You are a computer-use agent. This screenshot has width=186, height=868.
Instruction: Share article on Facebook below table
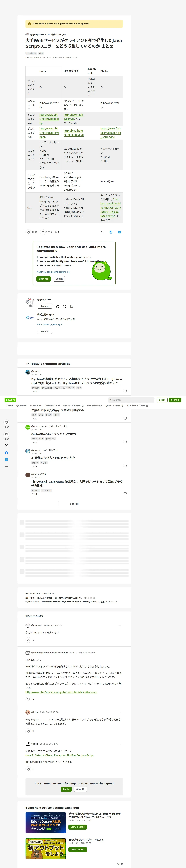(x=111, y=232)
